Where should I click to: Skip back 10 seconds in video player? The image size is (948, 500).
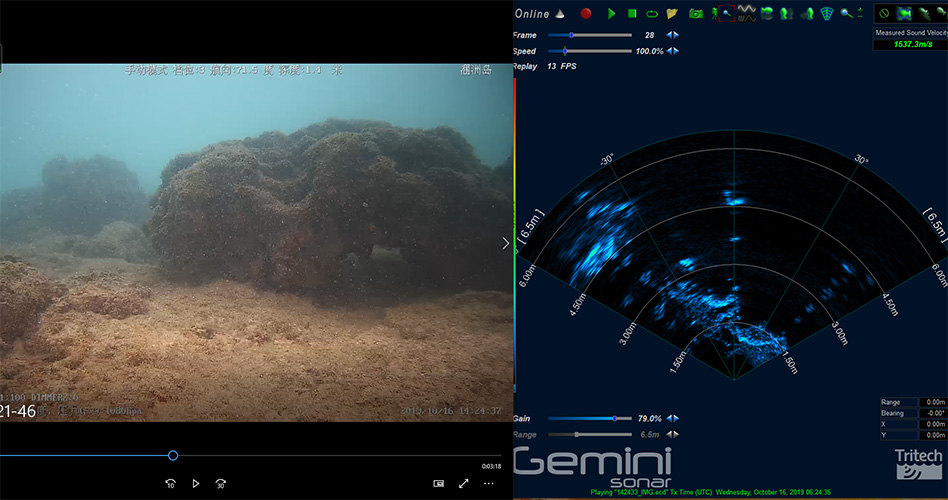click(x=170, y=484)
